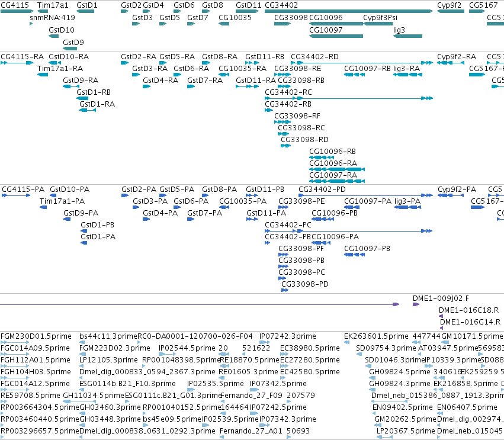The image size is (504, 440).
Task: Open the GstD10 gene label
Action: [62, 30]
